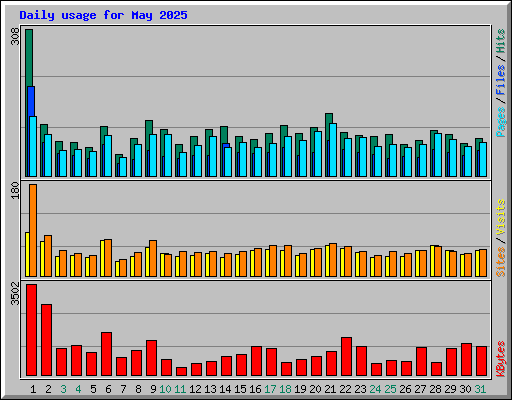Click the 3502 maximum value on KBytes axis
512x400 pixels.
15,294
